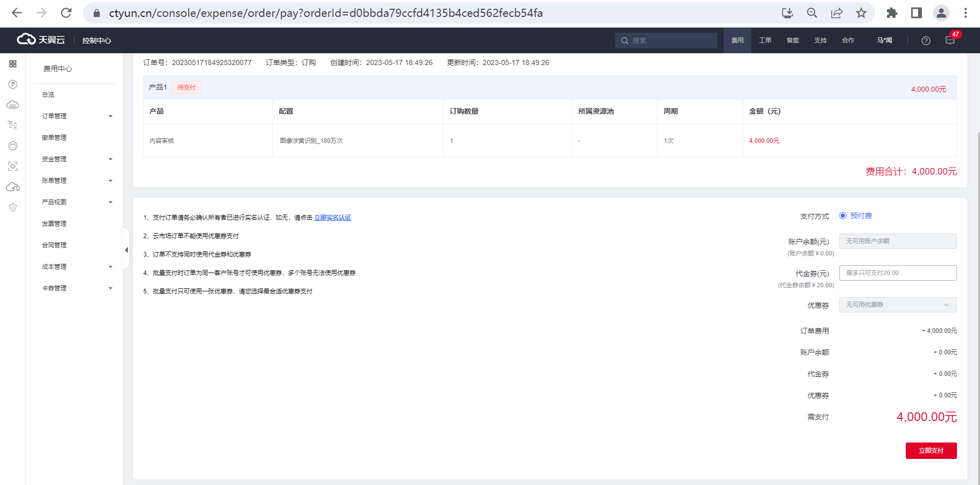Image resolution: width=980 pixels, height=485 pixels.
Task: Click the 需支付 4,000.00元 amount
Action: tap(926, 417)
